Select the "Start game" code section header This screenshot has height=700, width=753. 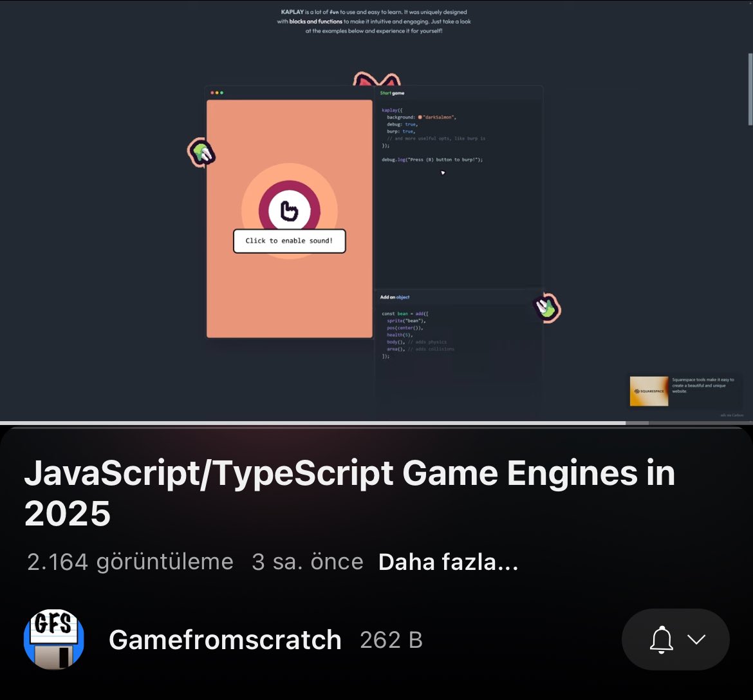pos(392,93)
